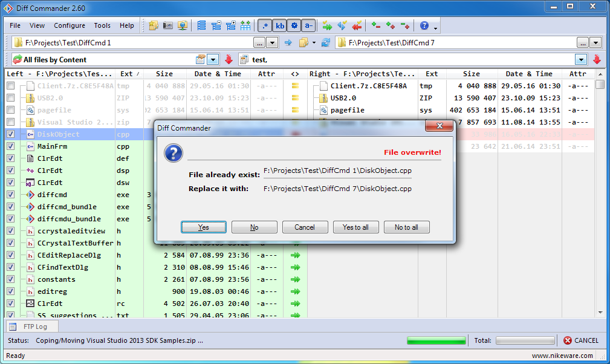Click the refresh icon between path fields
The image size is (610, 364).
click(326, 42)
